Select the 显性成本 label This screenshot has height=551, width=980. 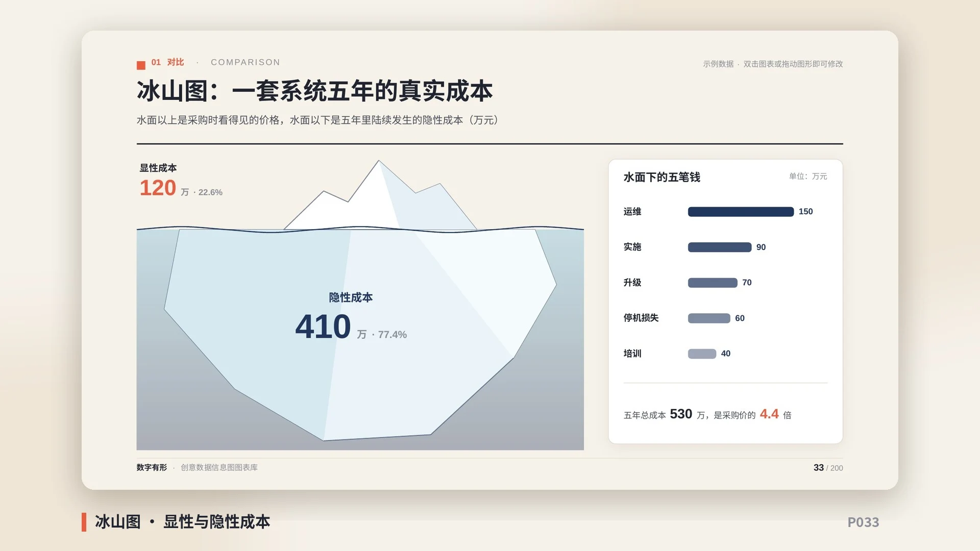(158, 168)
